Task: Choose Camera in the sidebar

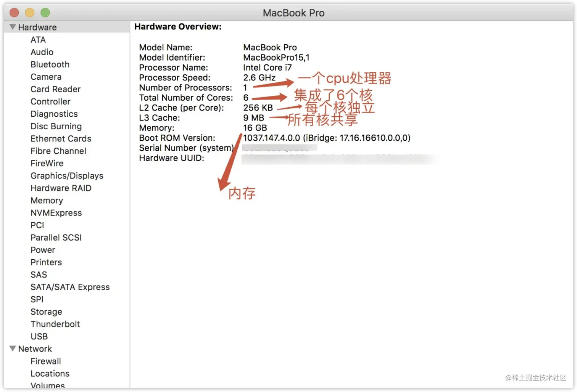Action: 46,77
